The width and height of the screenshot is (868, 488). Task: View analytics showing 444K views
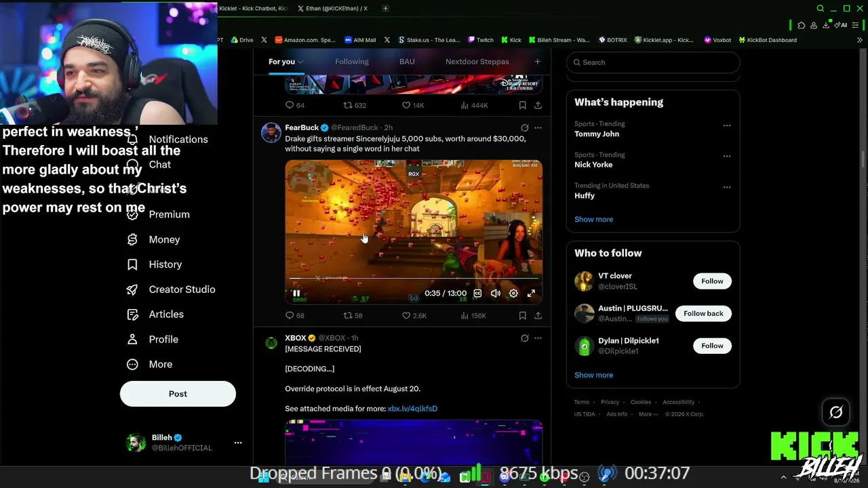pyautogui.click(x=474, y=106)
